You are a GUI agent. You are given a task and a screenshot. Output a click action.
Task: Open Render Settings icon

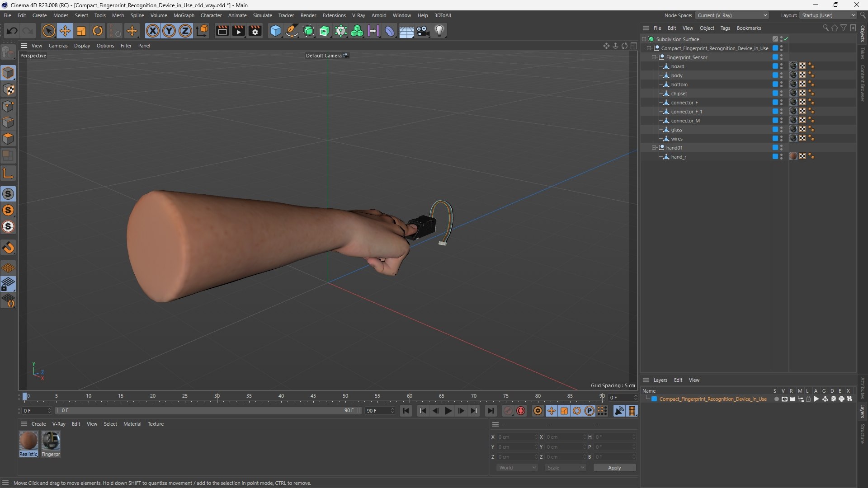[x=255, y=31]
